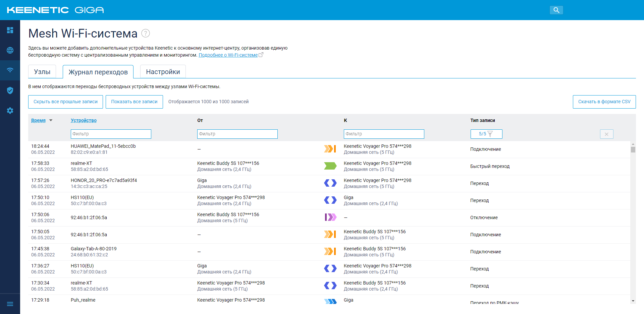Viewport: 644px width, 314px height.
Task: Click the KEENETIC GIGA logo
Action: point(55,10)
